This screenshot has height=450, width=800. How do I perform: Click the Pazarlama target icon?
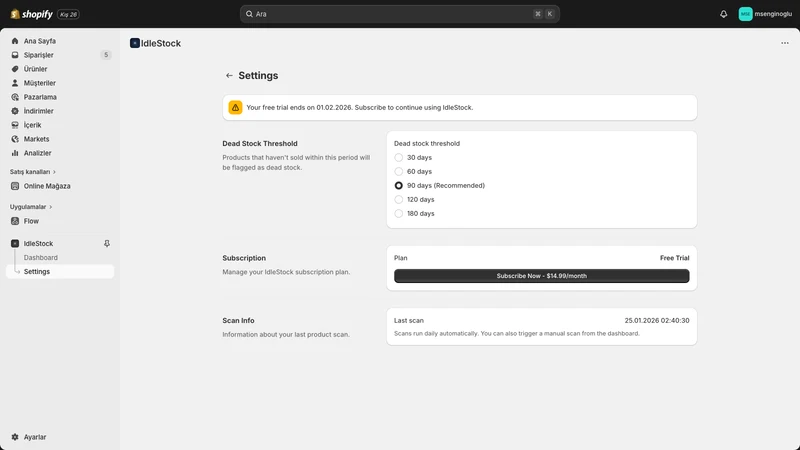[x=15, y=97]
